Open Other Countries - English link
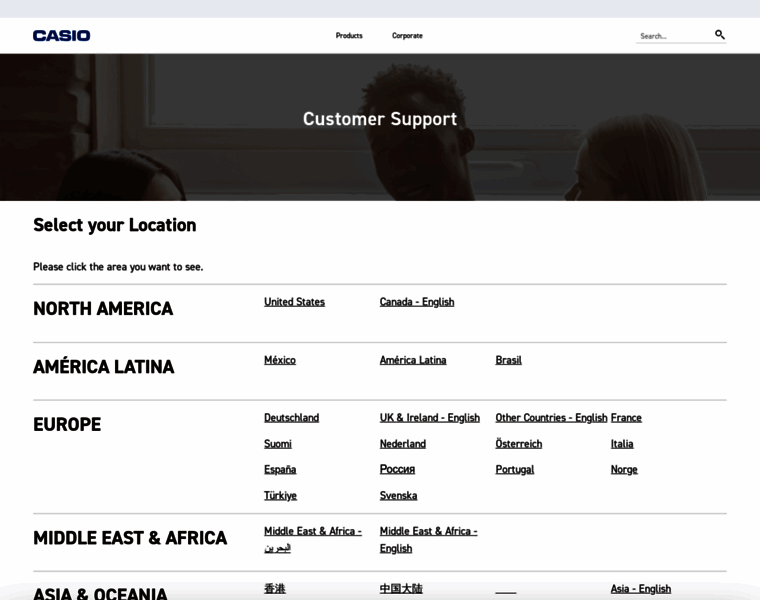The width and height of the screenshot is (760, 600). 551,418
